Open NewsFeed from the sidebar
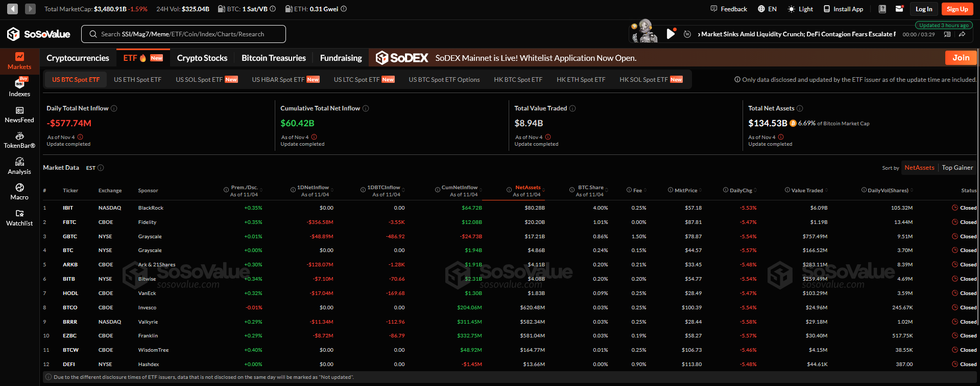 pyautogui.click(x=19, y=115)
